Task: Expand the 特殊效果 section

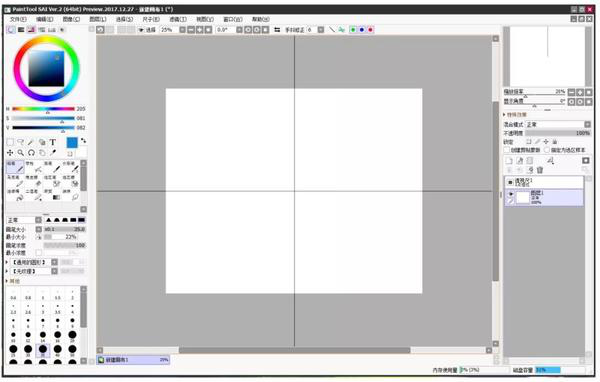Action: (x=515, y=115)
